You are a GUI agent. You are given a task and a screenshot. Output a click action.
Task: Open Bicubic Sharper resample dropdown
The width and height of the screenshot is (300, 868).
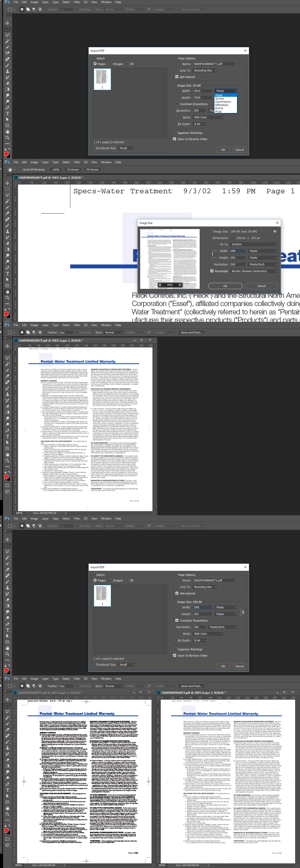(x=254, y=271)
